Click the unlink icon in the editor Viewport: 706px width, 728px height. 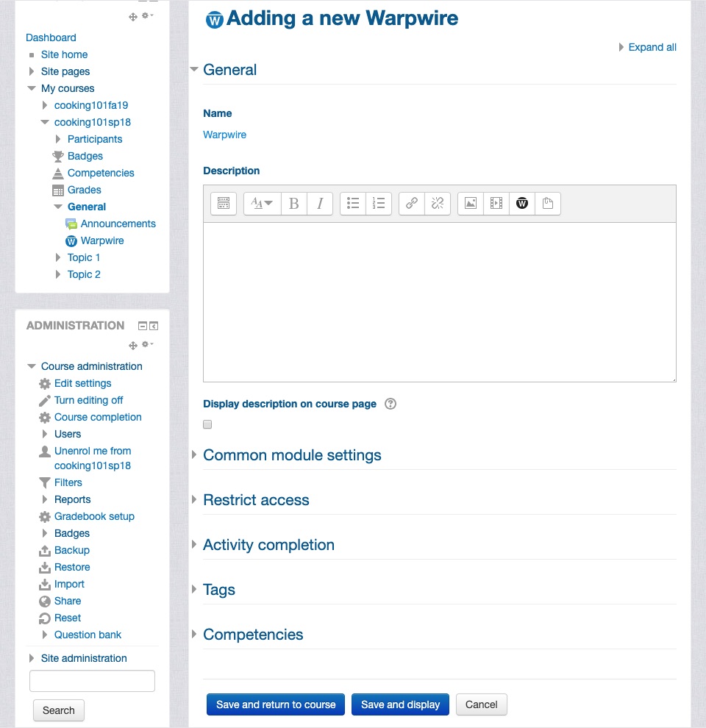438,204
